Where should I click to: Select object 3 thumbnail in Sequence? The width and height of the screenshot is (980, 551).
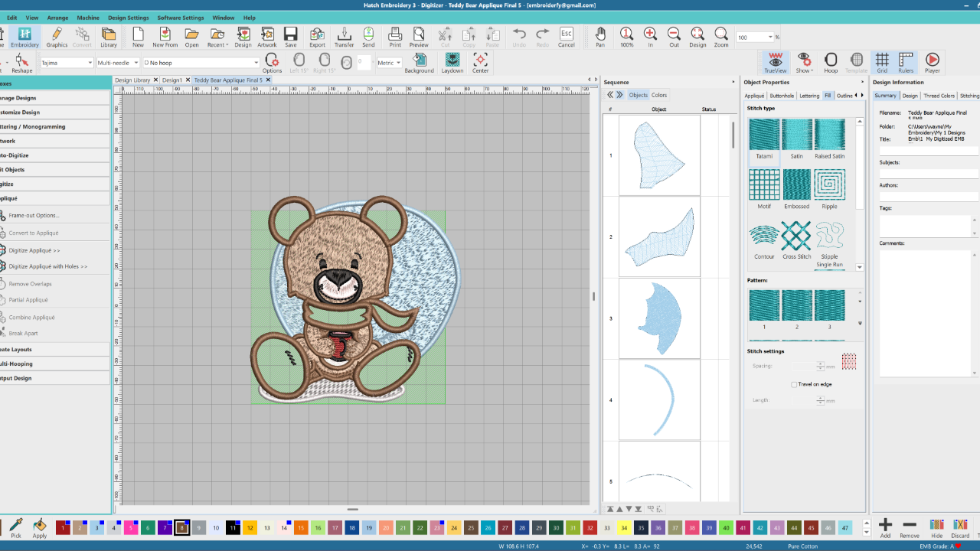pos(659,318)
